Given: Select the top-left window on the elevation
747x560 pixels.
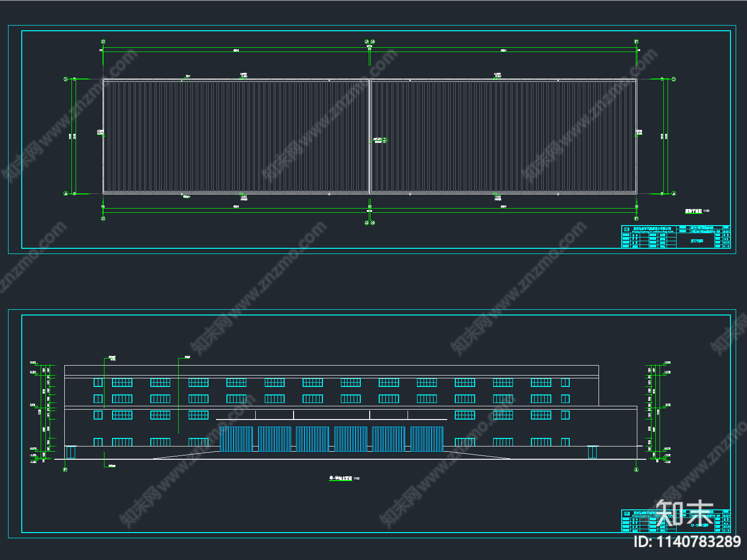Looking at the screenshot, I should click(x=98, y=382).
